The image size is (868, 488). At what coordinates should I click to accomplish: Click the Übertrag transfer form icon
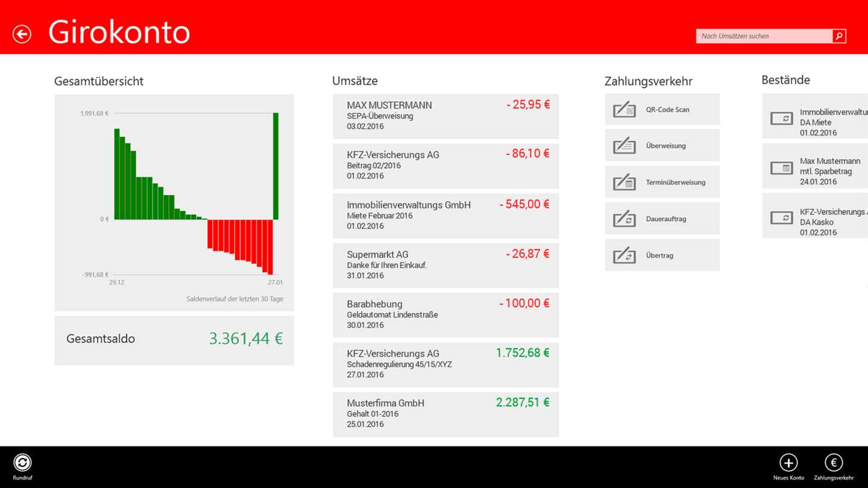[624, 255]
